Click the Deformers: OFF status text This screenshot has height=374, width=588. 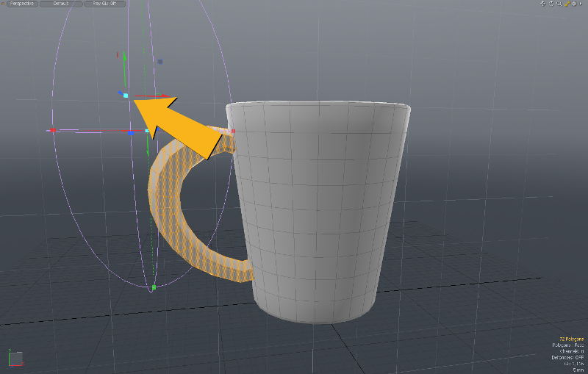coord(567,357)
